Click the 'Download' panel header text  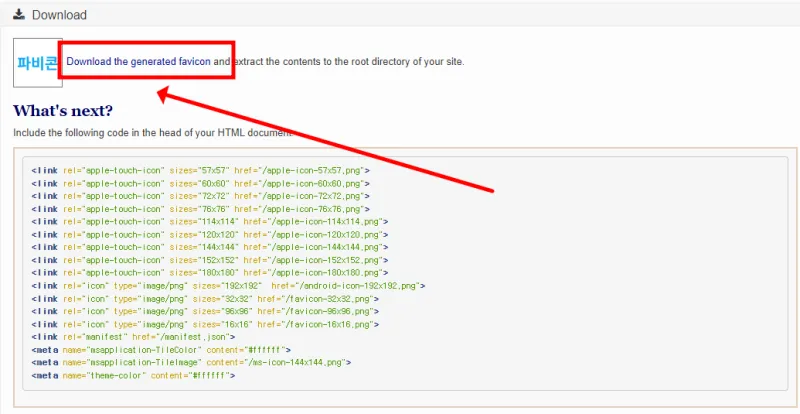tap(59, 15)
